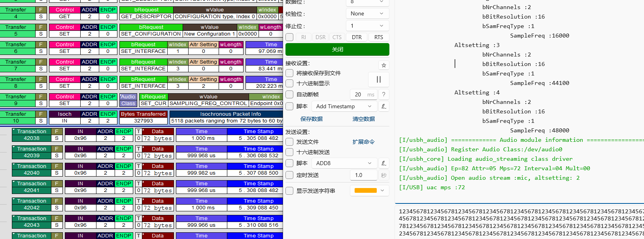
Task: Open help with the question mark icon
Action: 383,94
